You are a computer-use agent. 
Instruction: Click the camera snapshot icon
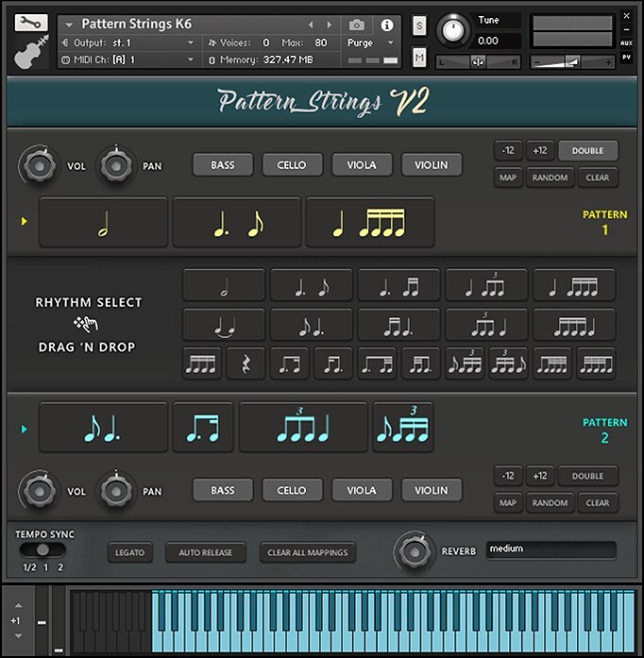click(357, 25)
